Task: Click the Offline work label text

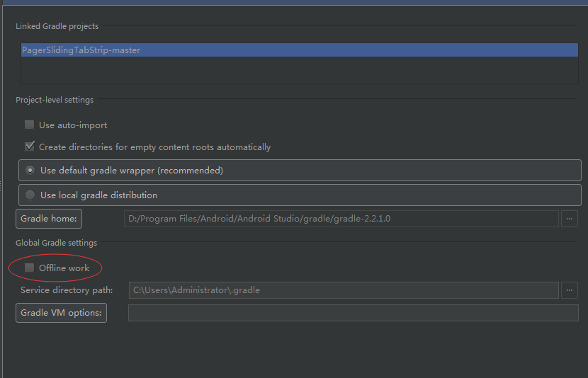Action: 64,268
